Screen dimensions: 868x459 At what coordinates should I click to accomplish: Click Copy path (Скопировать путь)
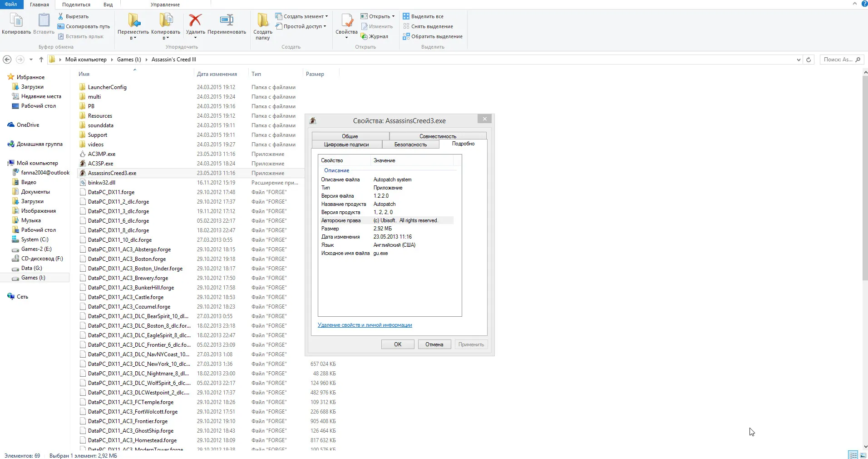click(84, 26)
